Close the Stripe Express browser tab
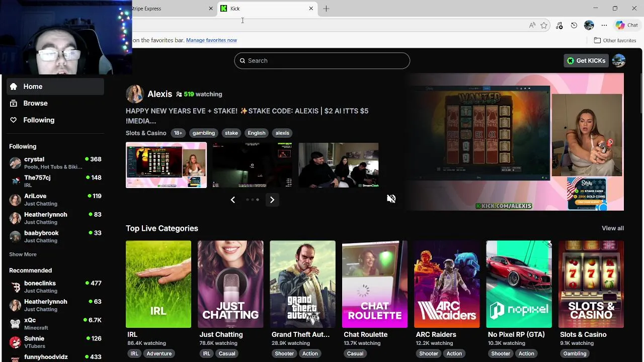Viewport: 644px width, 362px height. click(211, 9)
